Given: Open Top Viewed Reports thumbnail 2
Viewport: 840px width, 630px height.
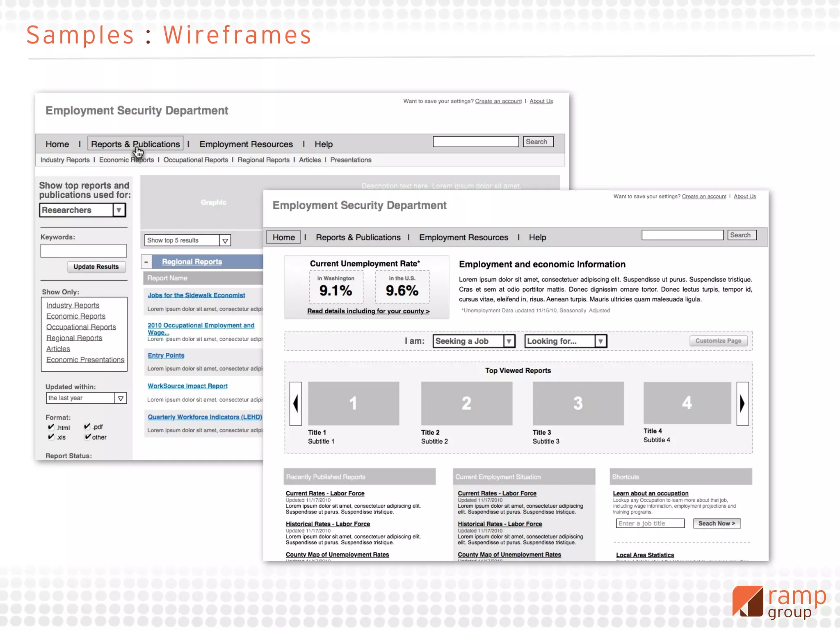Looking at the screenshot, I should pyautogui.click(x=467, y=404).
